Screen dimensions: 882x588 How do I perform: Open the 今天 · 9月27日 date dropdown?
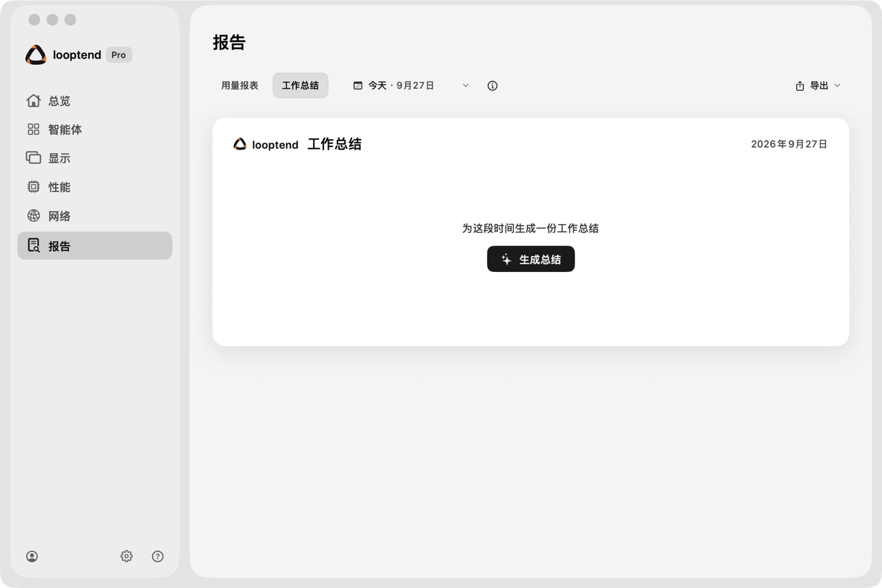411,86
